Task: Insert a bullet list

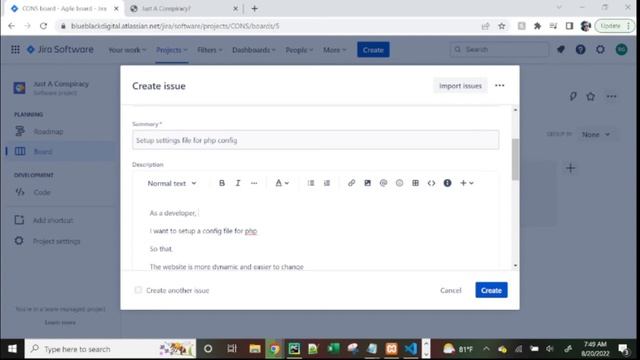Action: pos(311,183)
